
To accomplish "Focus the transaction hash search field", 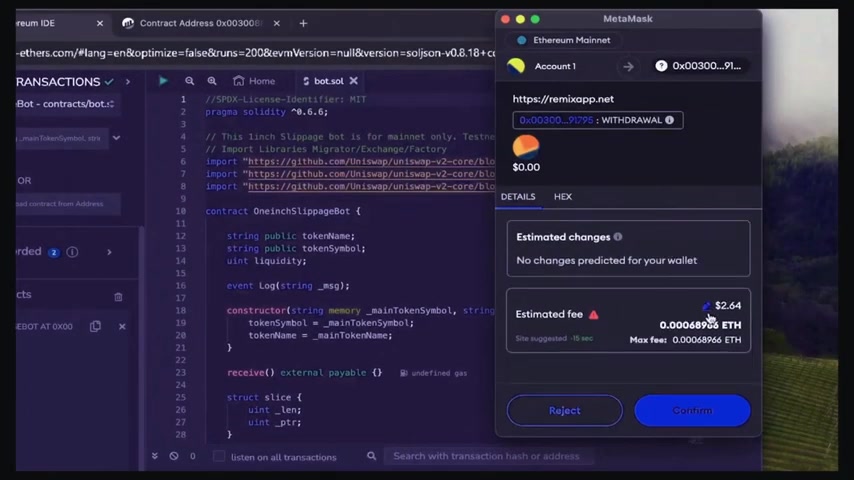I will click(488, 456).
